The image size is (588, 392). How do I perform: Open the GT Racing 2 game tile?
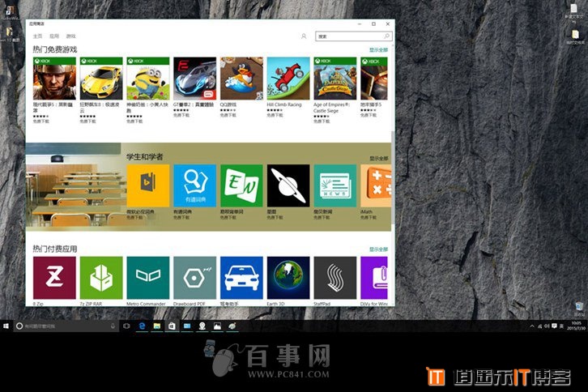[x=194, y=79]
